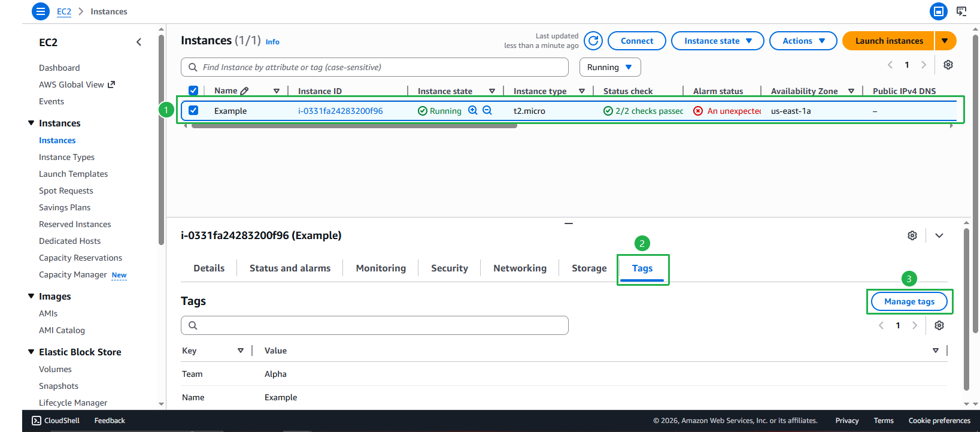Click the sidebar vertical scrollbar
The height and width of the screenshot is (432, 980).
[161, 139]
